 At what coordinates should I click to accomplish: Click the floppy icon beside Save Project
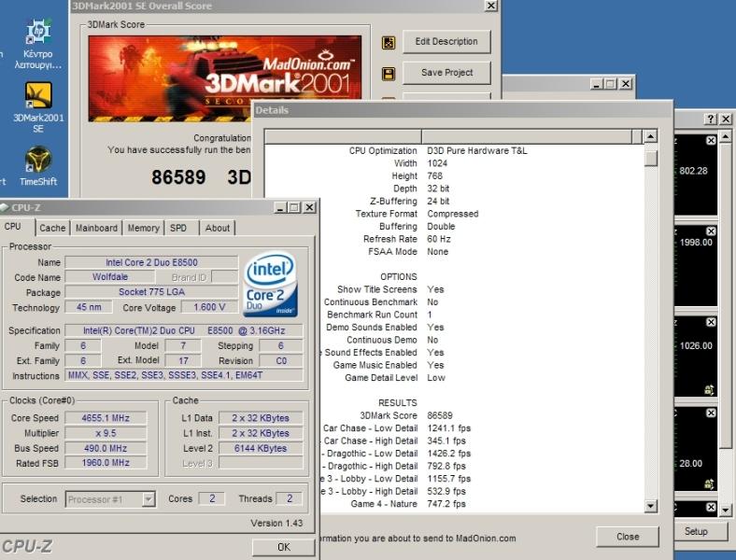(389, 74)
